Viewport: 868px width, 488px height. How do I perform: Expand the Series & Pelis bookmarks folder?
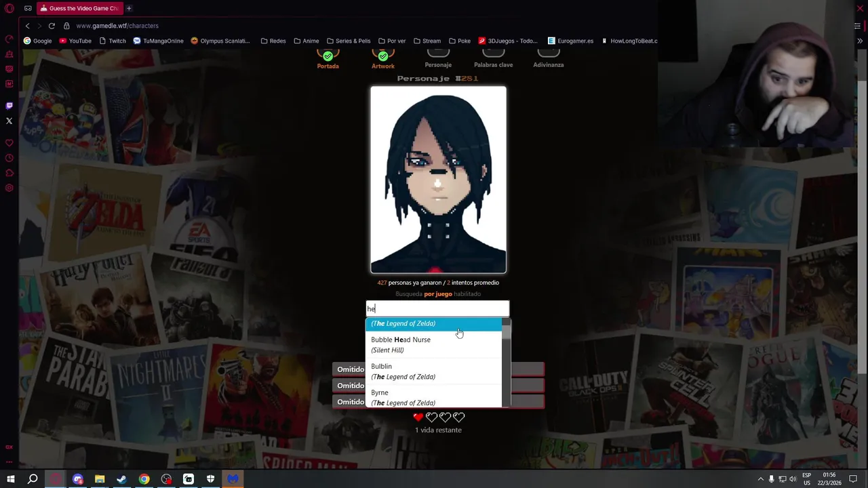click(x=349, y=41)
